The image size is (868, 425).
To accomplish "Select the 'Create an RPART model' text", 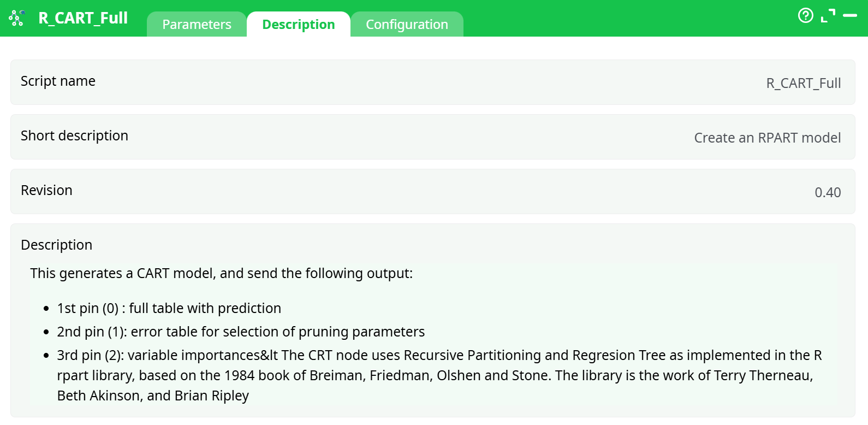I will (767, 138).
